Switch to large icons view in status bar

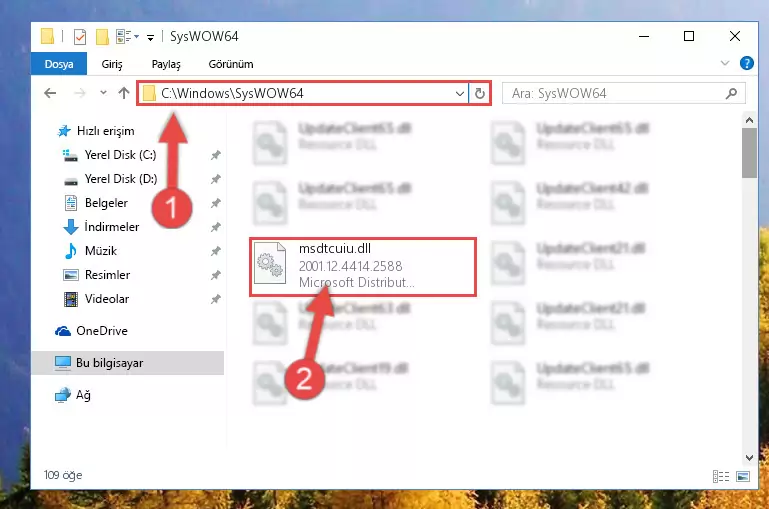(x=743, y=476)
